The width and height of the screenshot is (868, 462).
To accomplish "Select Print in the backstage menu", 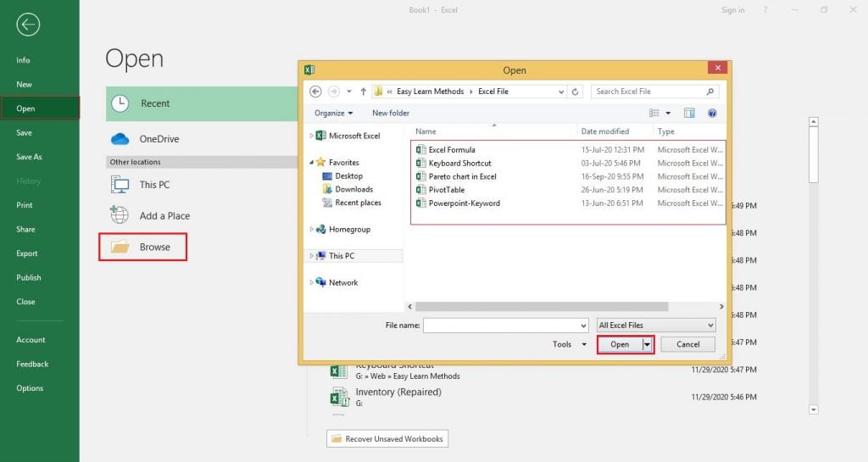I will pyautogui.click(x=25, y=204).
